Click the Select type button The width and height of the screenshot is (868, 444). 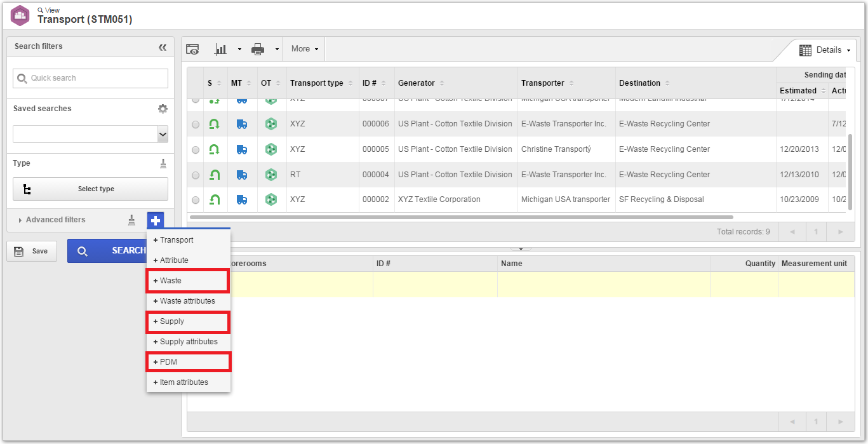pos(91,189)
